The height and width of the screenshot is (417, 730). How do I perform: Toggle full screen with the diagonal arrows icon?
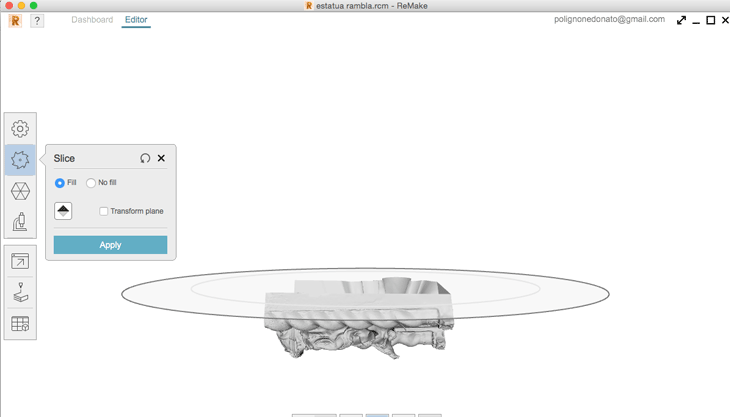(681, 20)
